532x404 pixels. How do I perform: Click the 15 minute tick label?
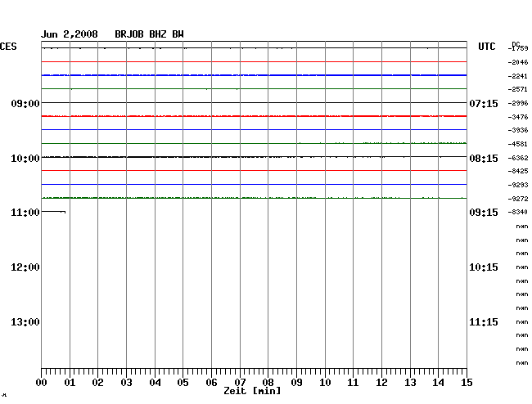[x=467, y=383]
